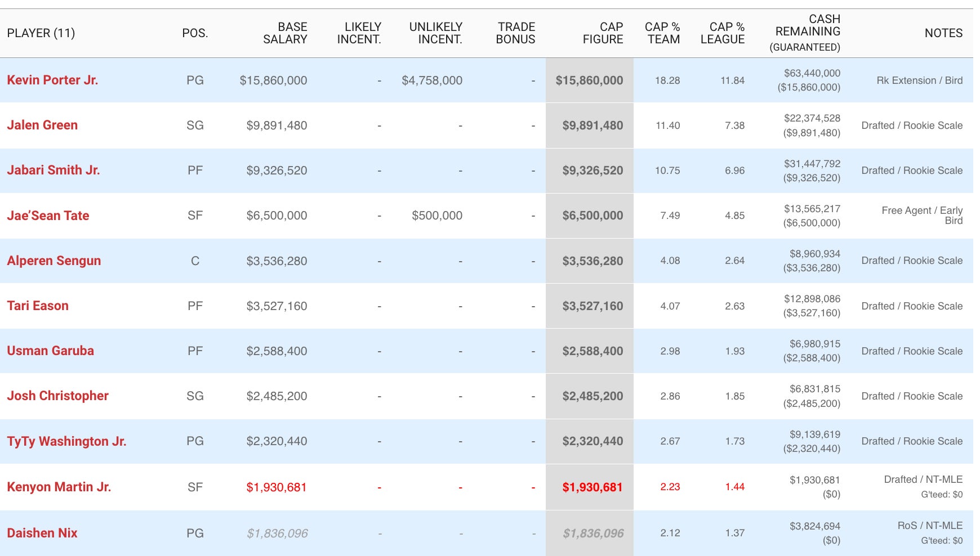Sort by Base Salary column header
This screenshot has width=980, height=556.
[x=285, y=33]
